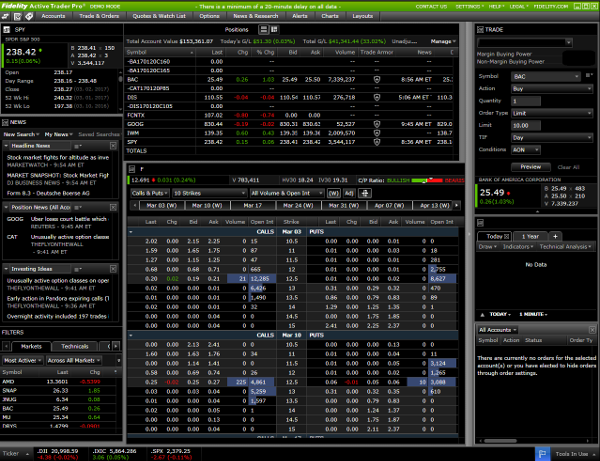Image resolution: width=600 pixels, height=461 pixels.
Task: Open Trade Armor shield for IWM
Action: [x=377, y=133]
